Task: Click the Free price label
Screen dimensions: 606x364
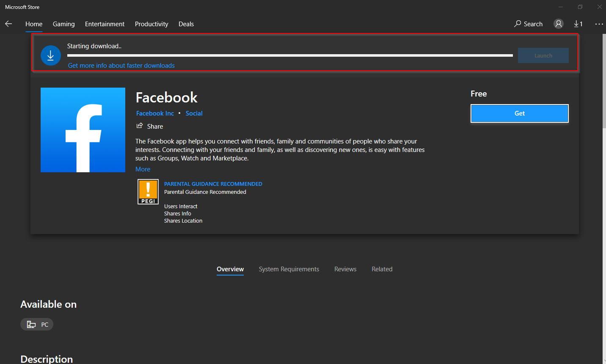Action: point(479,94)
